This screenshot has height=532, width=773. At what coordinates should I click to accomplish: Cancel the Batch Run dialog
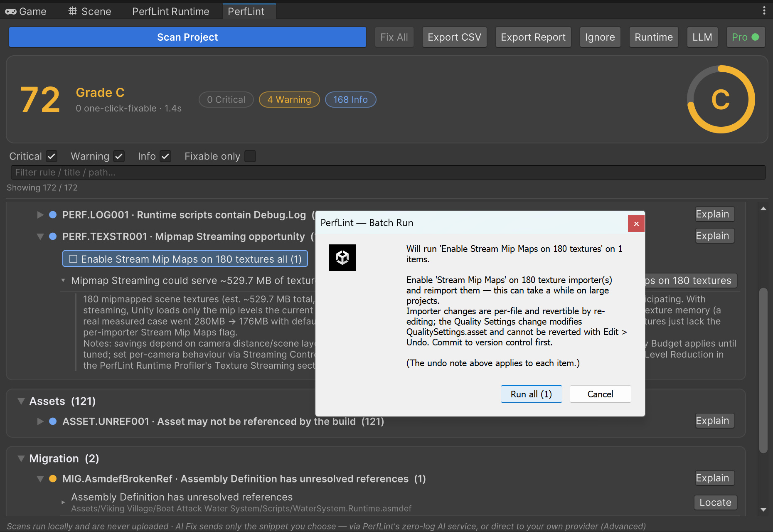[600, 394]
